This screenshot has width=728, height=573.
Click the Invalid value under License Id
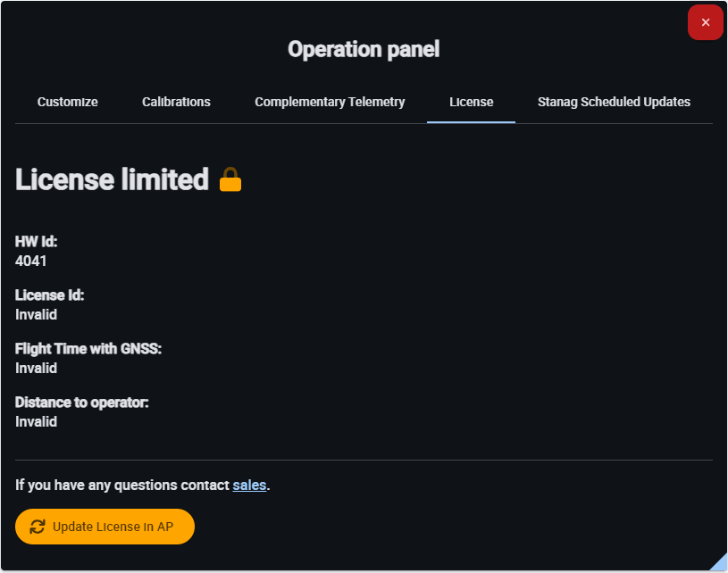(x=36, y=315)
